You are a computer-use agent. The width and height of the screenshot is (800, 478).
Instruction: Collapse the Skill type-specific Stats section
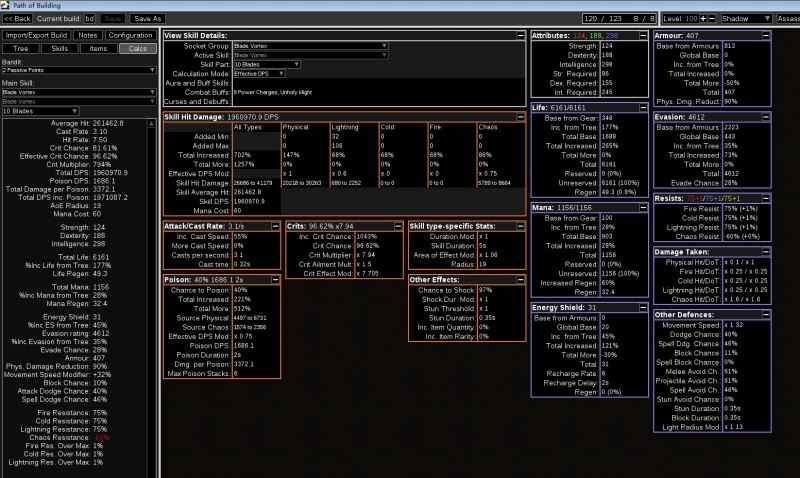coord(520,226)
